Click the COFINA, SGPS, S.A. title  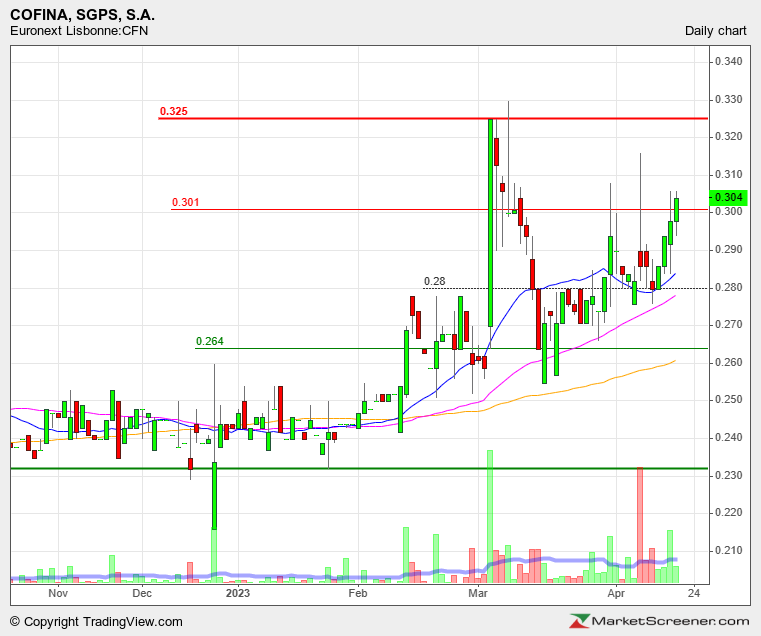(83, 15)
